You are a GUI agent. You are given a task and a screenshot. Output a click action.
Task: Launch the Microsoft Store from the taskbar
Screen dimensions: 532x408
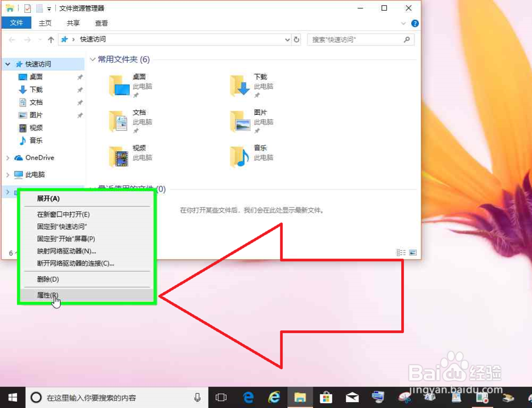(326, 397)
